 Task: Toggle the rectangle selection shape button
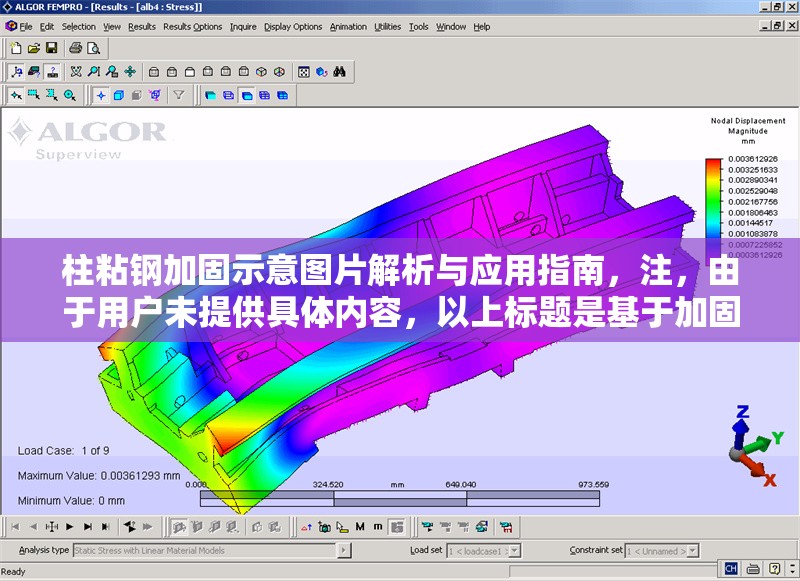click(x=33, y=96)
